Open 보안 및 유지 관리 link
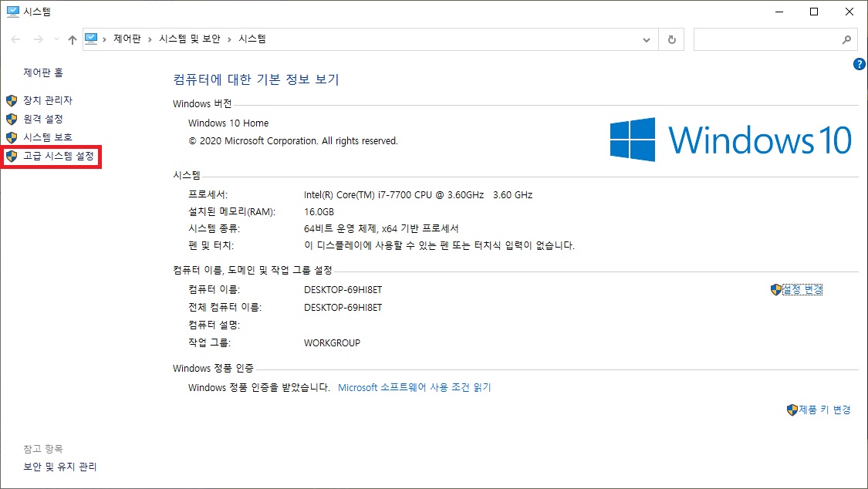 coord(59,467)
